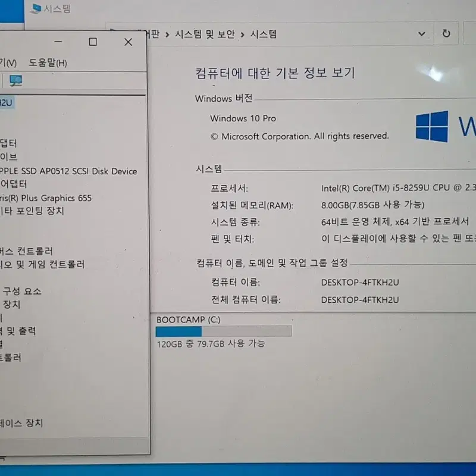Screen dimensions: 476x476
Task: Select the root computer node ending in 2U
Action: (x=7, y=102)
